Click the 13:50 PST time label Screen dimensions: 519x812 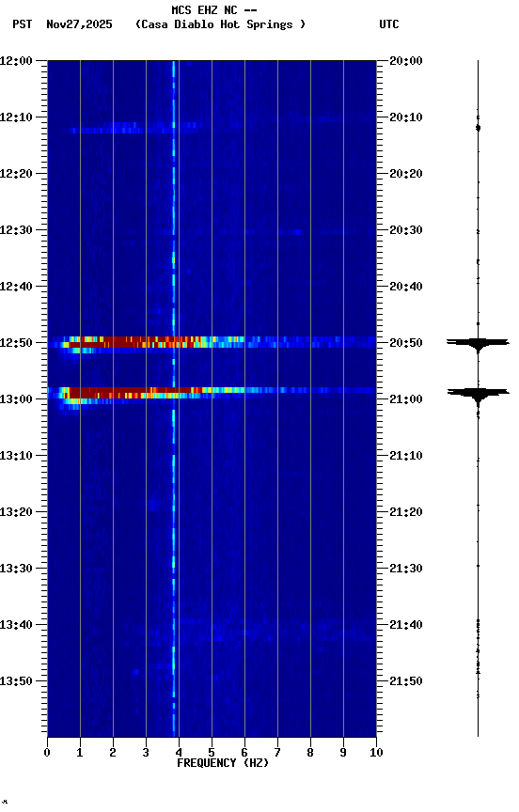coord(16,681)
